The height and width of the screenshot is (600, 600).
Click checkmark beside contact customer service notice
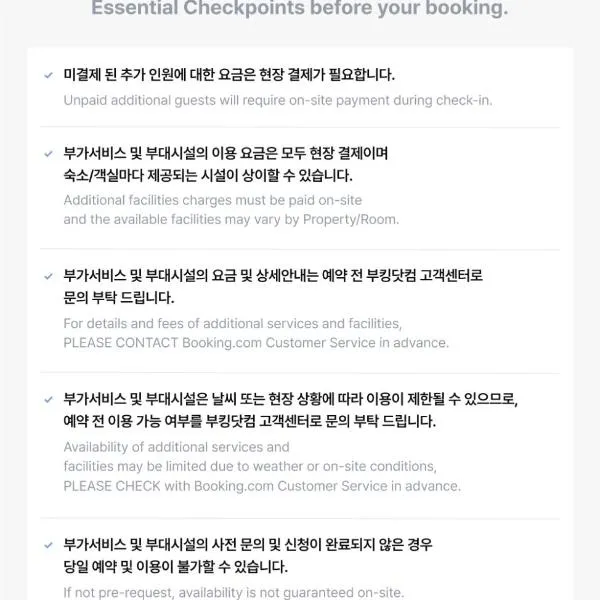[x=48, y=276]
